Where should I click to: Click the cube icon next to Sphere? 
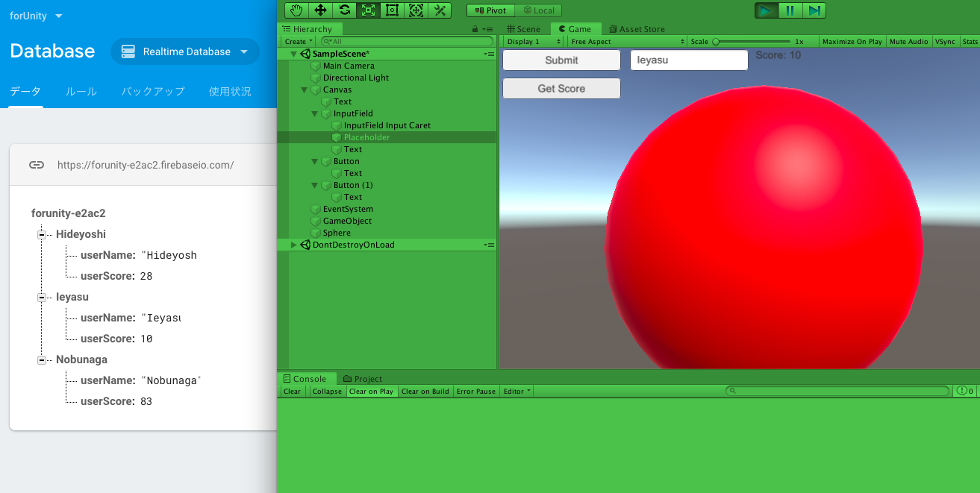316,233
